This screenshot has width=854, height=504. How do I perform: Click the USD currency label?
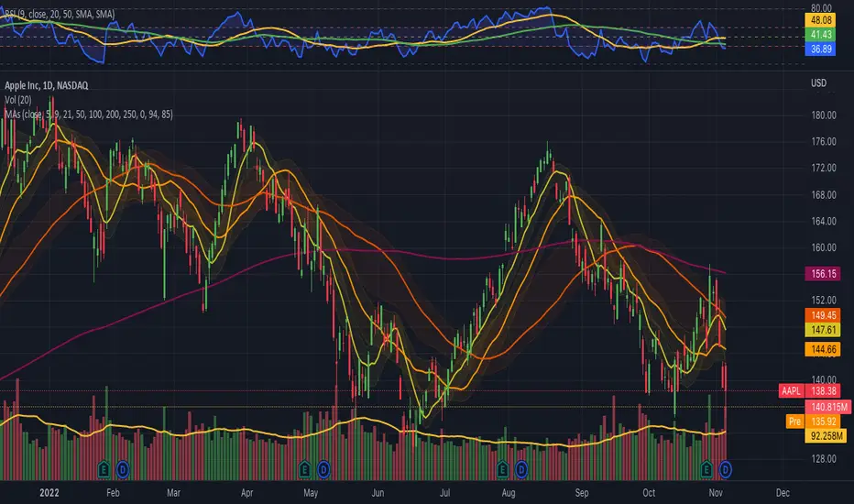point(818,82)
